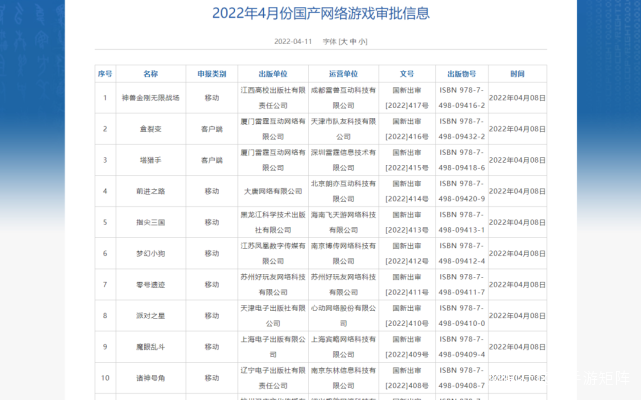Click ISBN 978-7-498-09410-0
Screen dimensions: 641x400
(462, 316)
